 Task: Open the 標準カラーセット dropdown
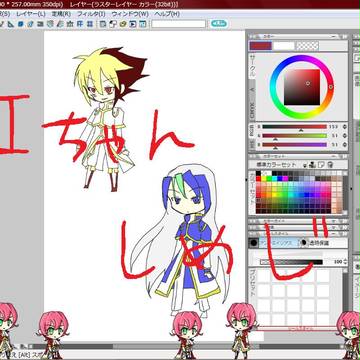(x=276, y=165)
